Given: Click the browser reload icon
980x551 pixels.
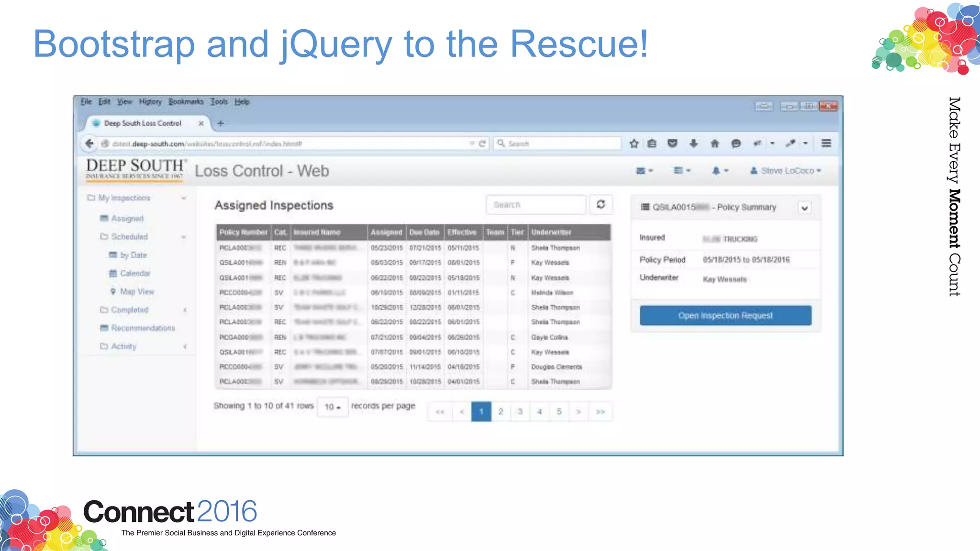Looking at the screenshot, I should [482, 143].
